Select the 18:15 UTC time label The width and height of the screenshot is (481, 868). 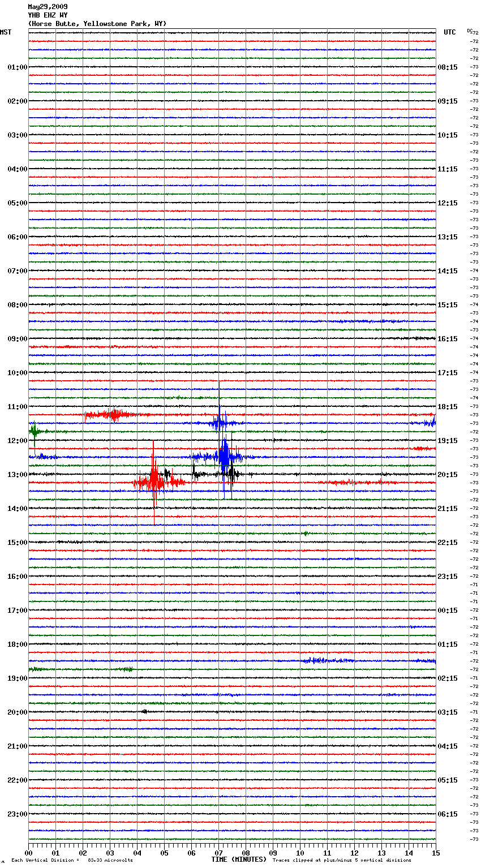click(448, 407)
